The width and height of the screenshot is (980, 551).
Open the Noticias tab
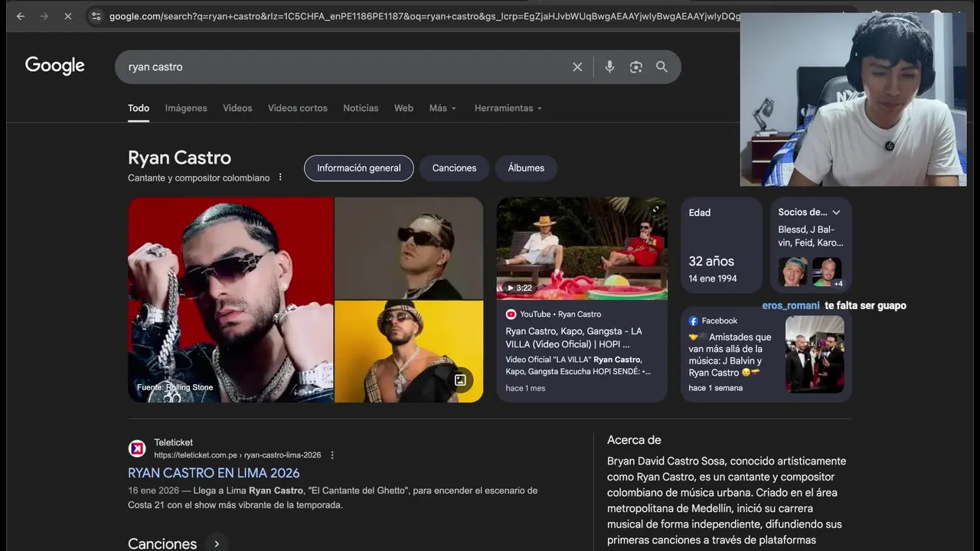[x=361, y=108]
